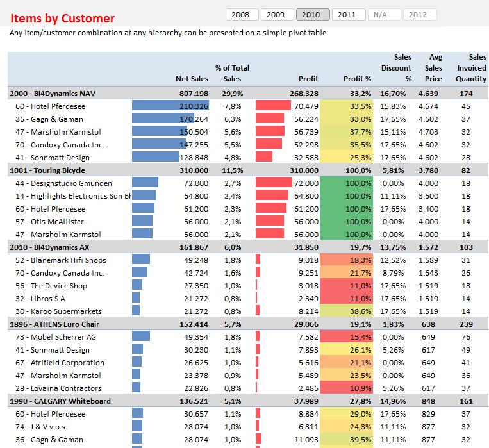
Task: Select the 2009 year slicer button
Action: point(278,15)
